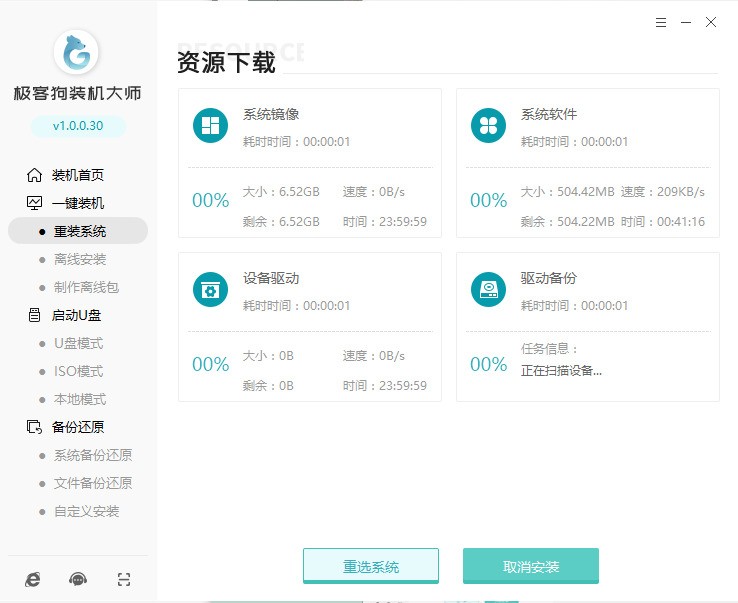Click 剩余：6.52GB text
The width and height of the screenshot is (738, 603).
[x=281, y=222]
